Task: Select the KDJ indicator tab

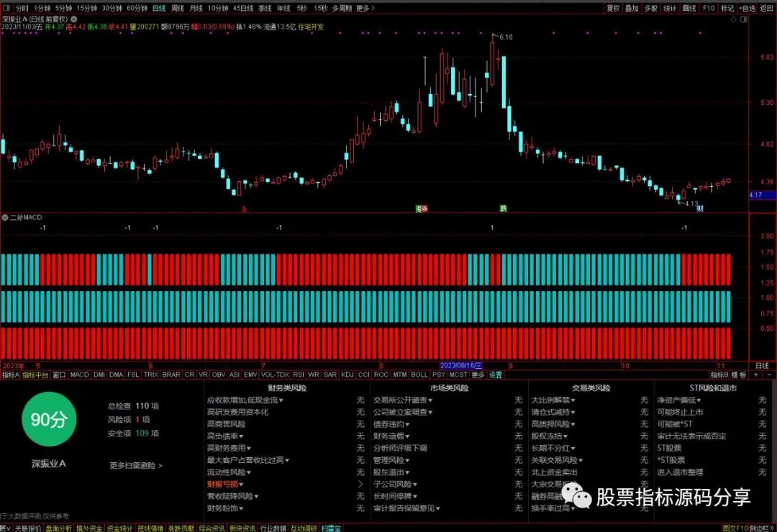Action: (x=347, y=375)
